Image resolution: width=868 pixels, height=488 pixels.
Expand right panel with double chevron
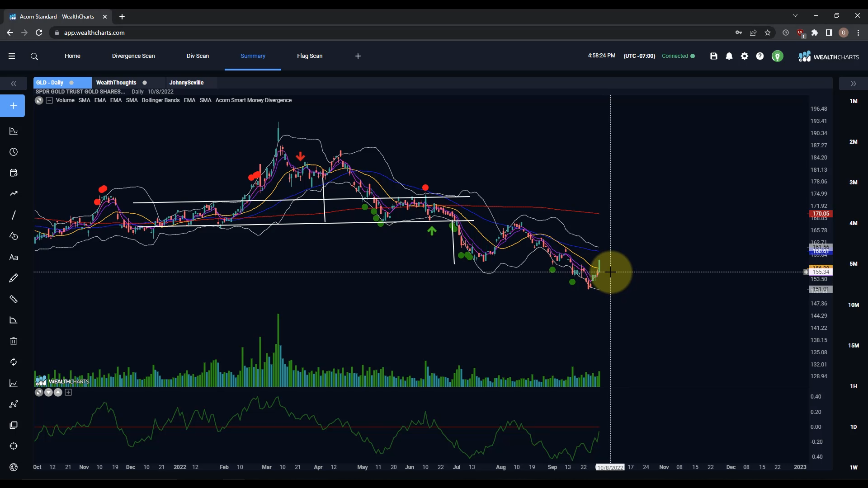click(x=854, y=84)
